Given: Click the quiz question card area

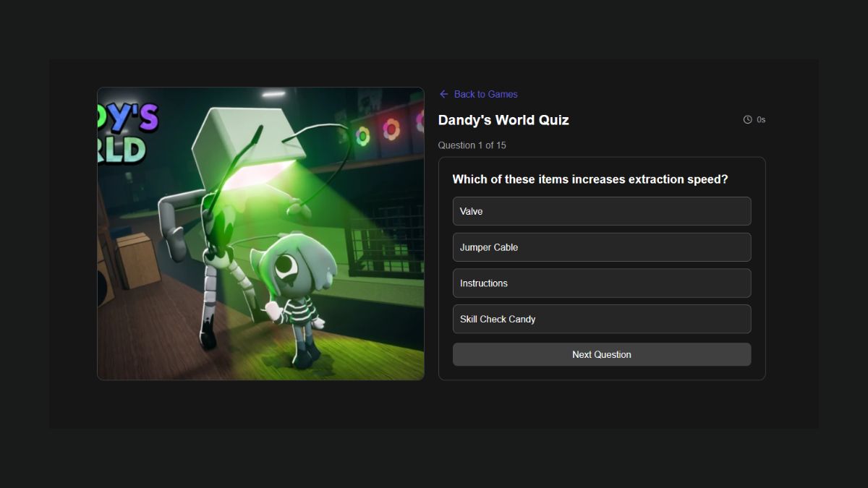Looking at the screenshot, I should [x=602, y=269].
